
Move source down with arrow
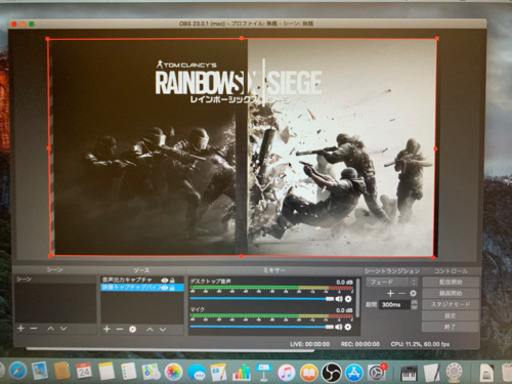163,330
